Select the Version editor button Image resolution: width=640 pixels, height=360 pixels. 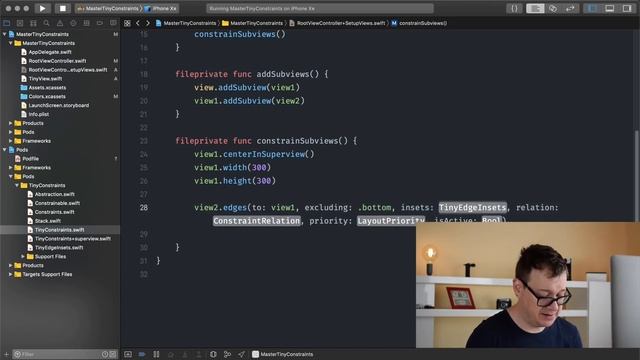570,9
